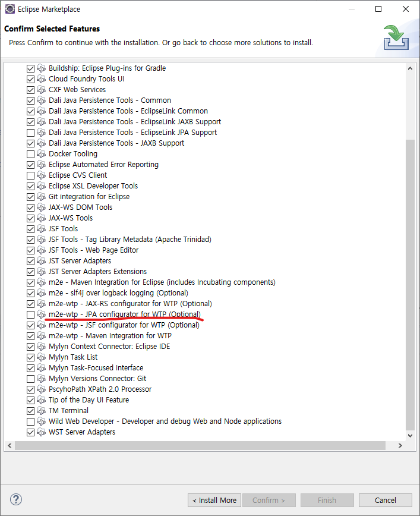Click the icon next to m2e-wtp Maven Integration for WTP
The width and height of the screenshot is (420, 516).
41,336
